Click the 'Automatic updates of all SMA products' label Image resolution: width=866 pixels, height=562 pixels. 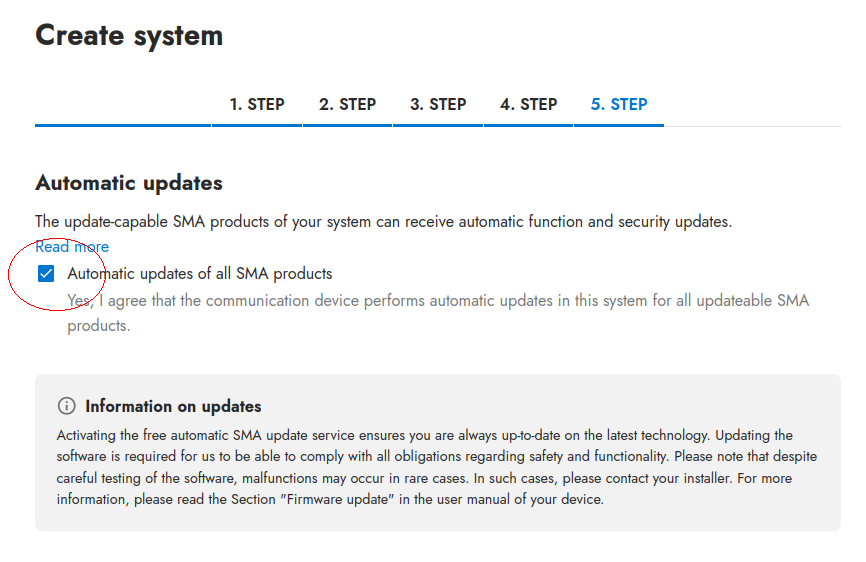pos(200,273)
